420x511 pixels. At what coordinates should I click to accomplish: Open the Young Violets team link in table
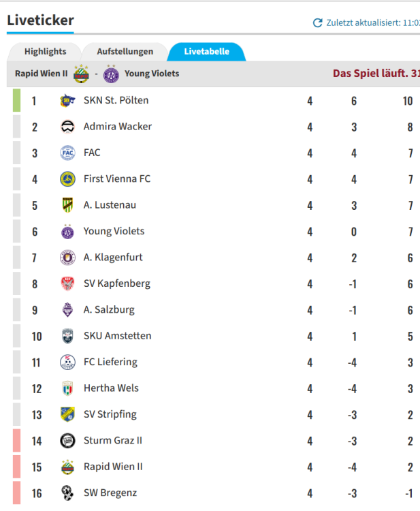tap(114, 231)
